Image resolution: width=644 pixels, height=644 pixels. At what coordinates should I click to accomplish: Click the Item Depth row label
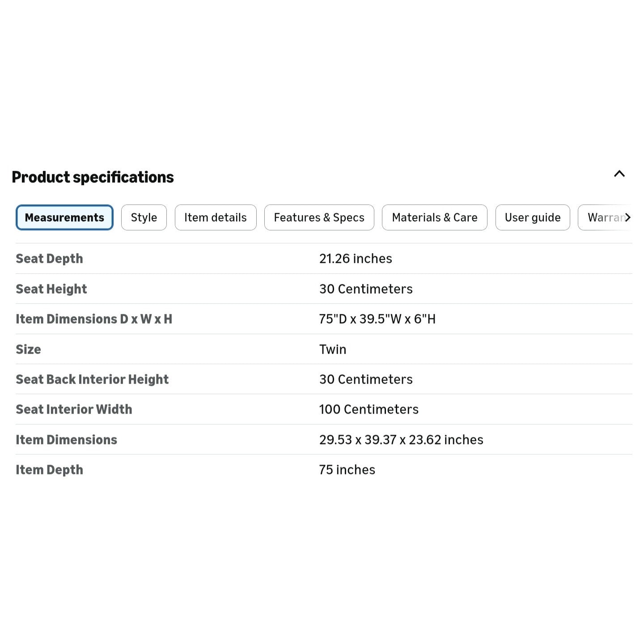coord(49,470)
